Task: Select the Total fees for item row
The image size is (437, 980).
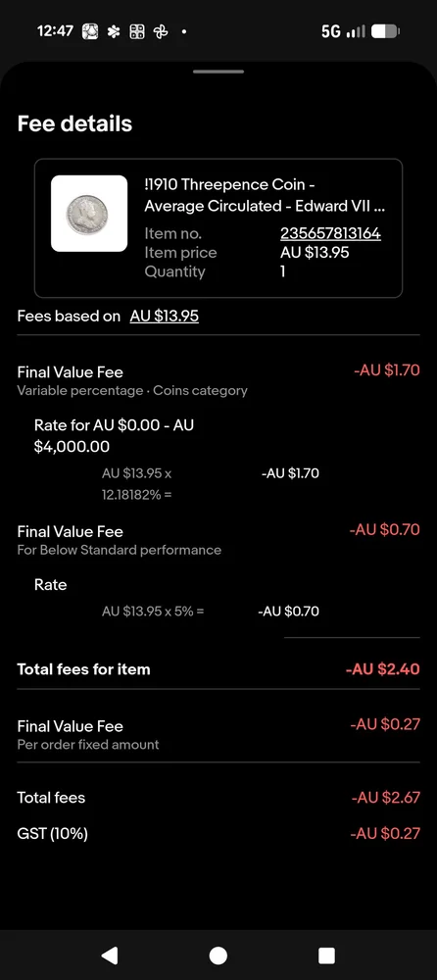Action: click(x=218, y=669)
